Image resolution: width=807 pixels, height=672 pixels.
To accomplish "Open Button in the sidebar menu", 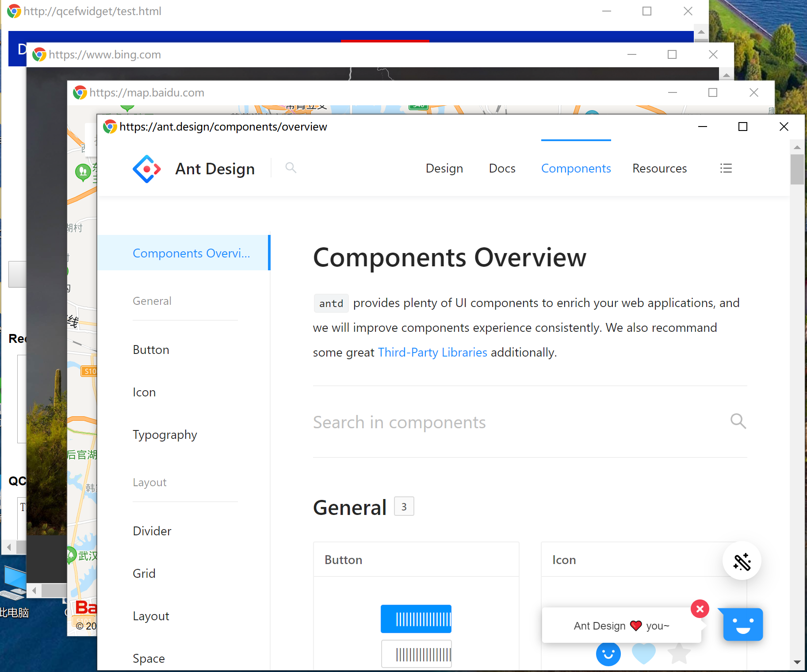I will click(x=151, y=350).
